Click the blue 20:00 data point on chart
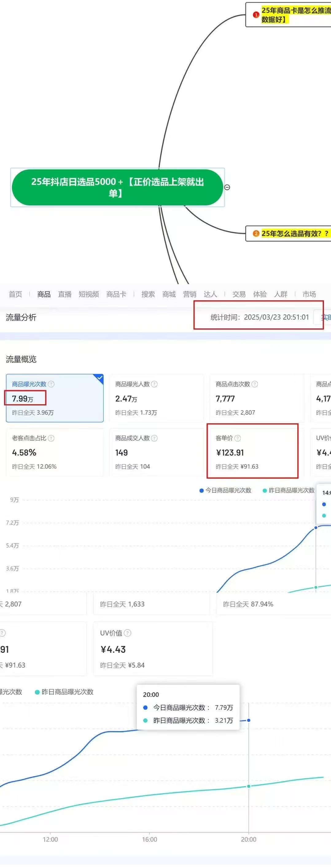 point(249,720)
